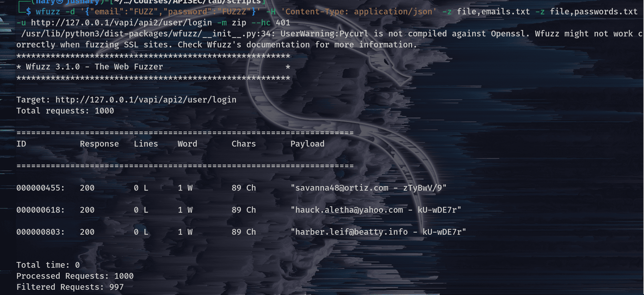Select payload 'harber.leif@beatty.info - kU-wDE7r'
The image size is (644, 295).
[378, 232]
